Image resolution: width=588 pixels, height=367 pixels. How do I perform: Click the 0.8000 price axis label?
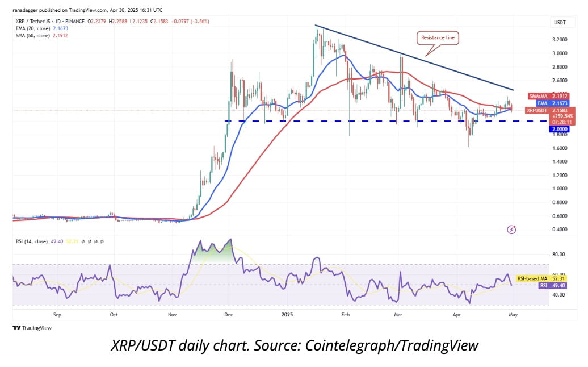560,202
